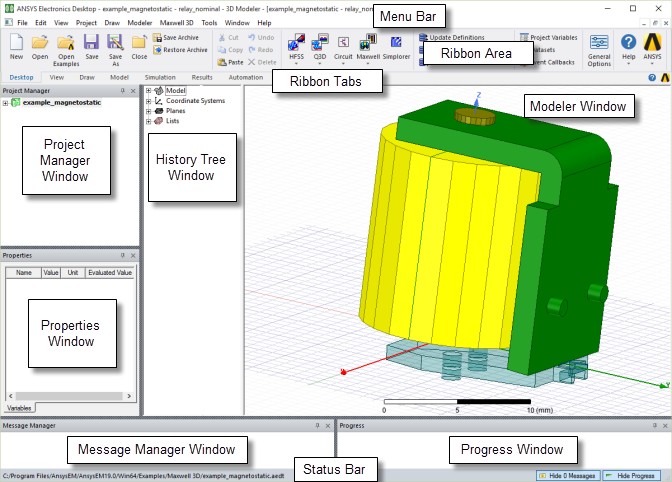This screenshot has width=672, height=482.
Task: Click the Restore Archive icon
Action: tap(180, 49)
